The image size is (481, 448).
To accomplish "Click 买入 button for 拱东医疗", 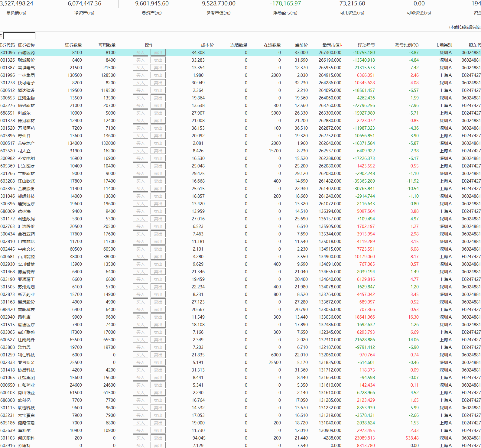I will coord(141,166).
